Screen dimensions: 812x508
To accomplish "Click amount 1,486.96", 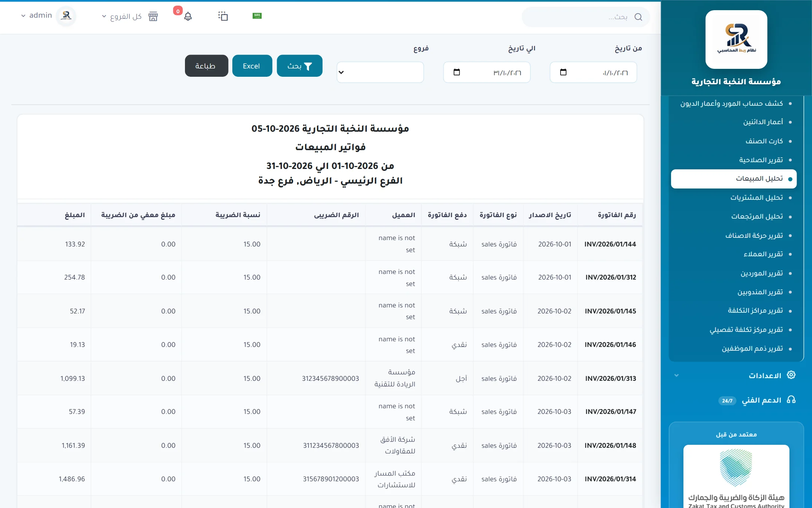I will (72, 479).
